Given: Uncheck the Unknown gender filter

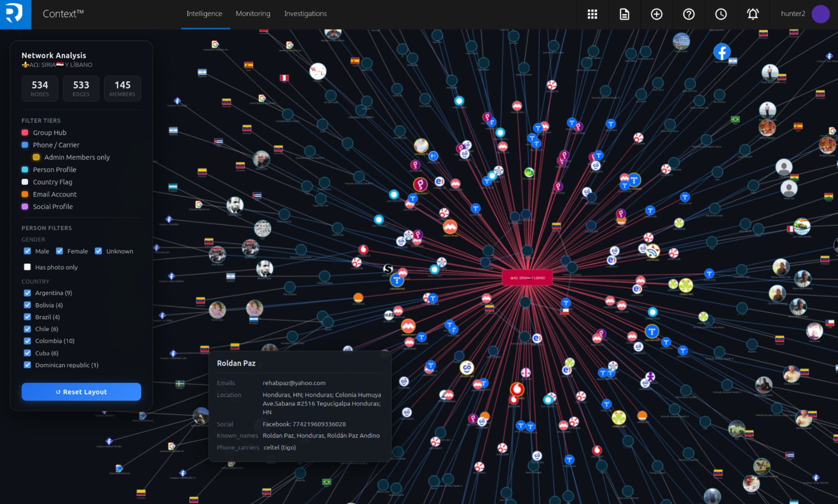Looking at the screenshot, I should (x=98, y=251).
